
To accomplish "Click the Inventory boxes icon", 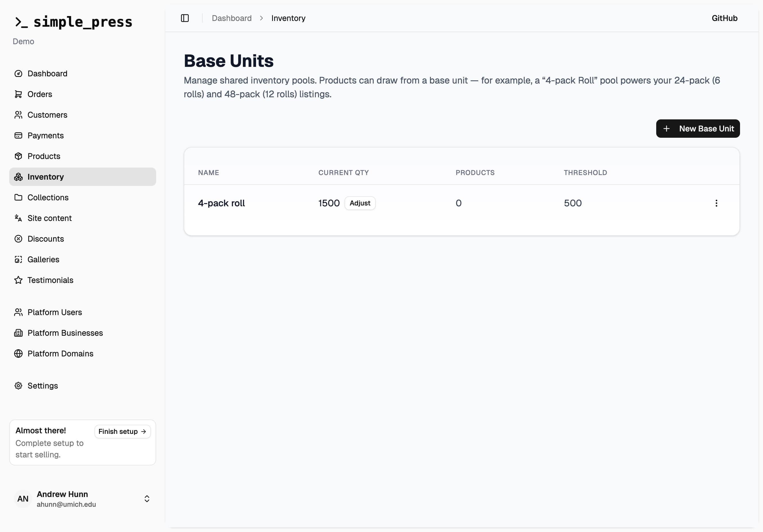I will point(18,177).
